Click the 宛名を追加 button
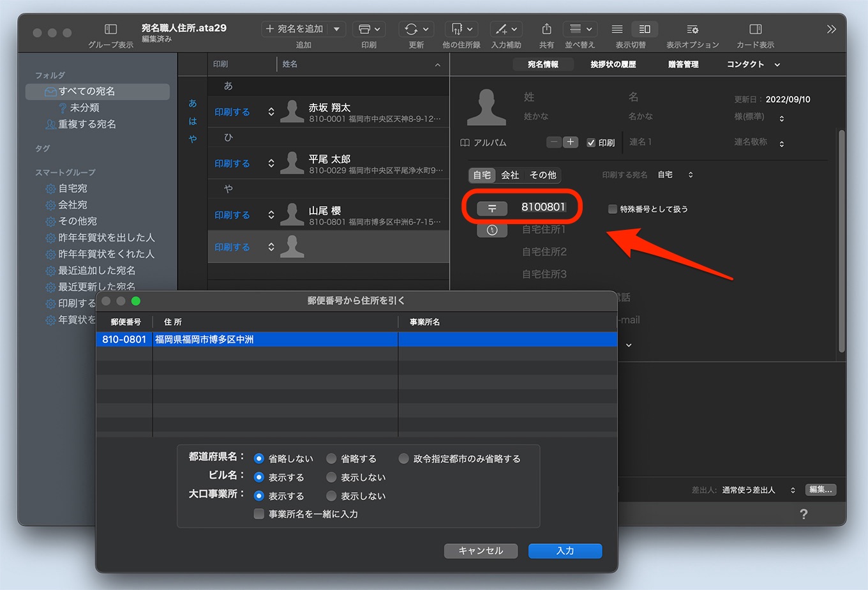868x590 pixels. [x=294, y=29]
